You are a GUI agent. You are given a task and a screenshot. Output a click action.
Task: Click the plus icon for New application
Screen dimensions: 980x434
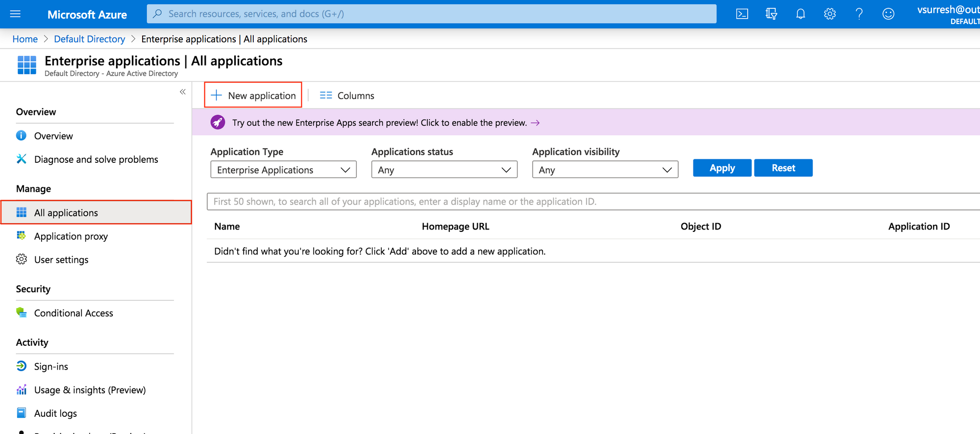(x=216, y=95)
